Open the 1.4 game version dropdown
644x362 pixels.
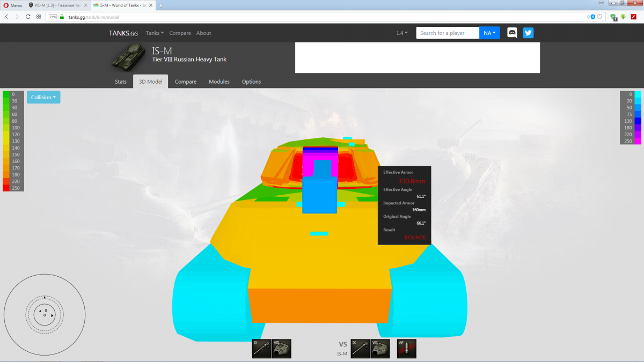click(x=402, y=33)
